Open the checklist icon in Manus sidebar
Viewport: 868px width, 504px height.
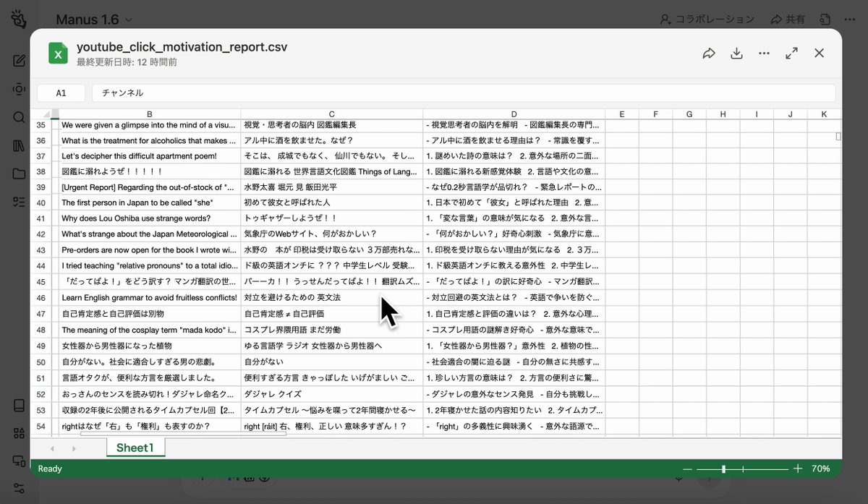(x=19, y=202)
